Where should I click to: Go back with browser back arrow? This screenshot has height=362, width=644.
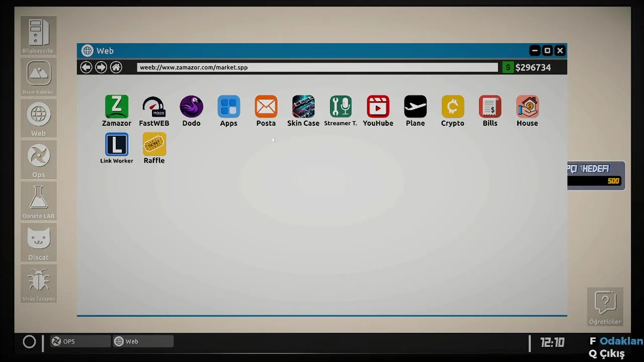click(x=86, y=67)
